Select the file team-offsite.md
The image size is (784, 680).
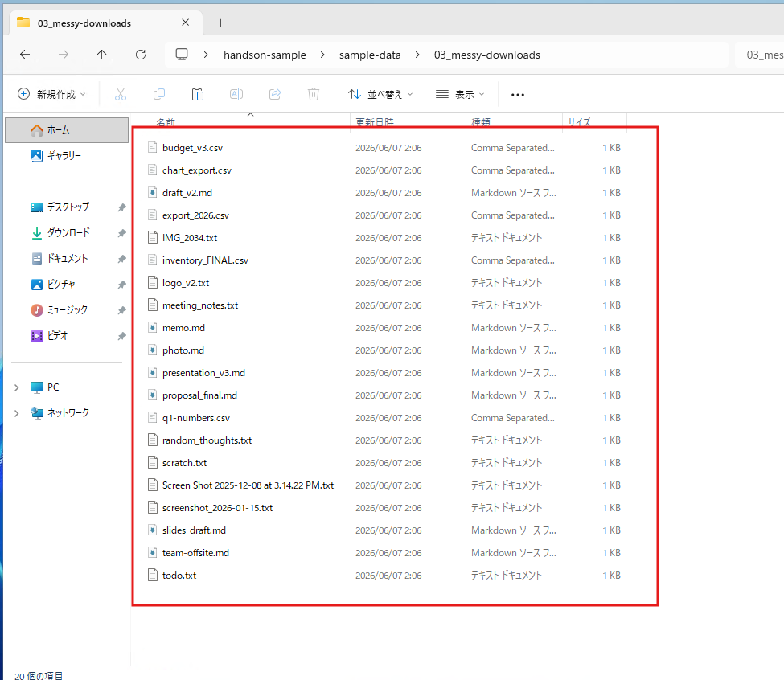point(195,552)
